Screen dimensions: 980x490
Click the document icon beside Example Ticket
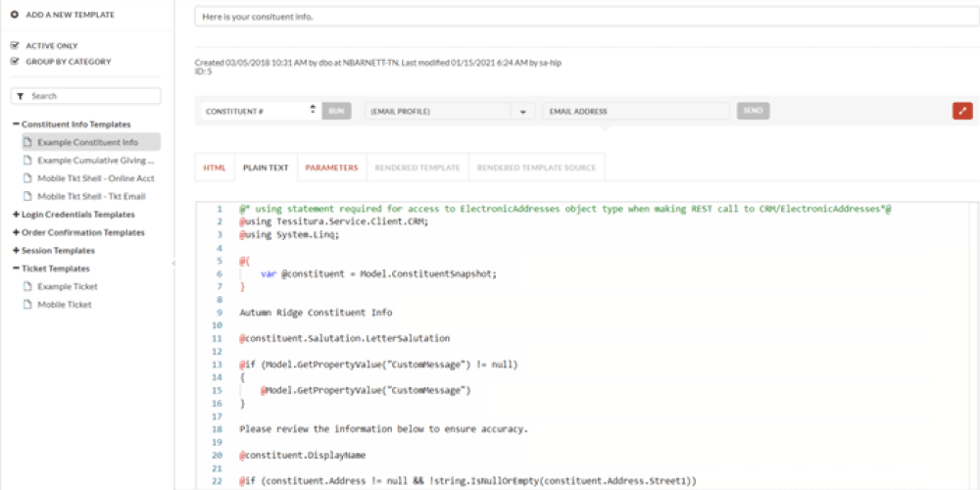coord(28,286)
